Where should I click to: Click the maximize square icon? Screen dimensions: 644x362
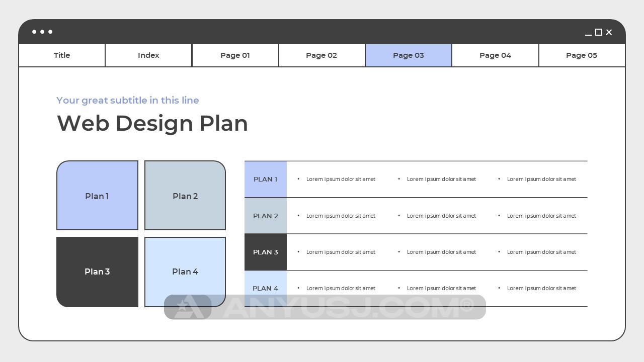[599, 32]
